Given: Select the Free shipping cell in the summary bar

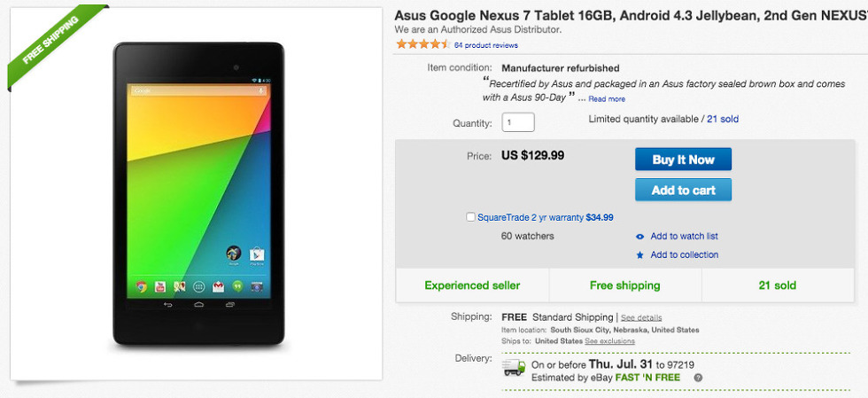Looking at the screenshot, I should point(624,285).
